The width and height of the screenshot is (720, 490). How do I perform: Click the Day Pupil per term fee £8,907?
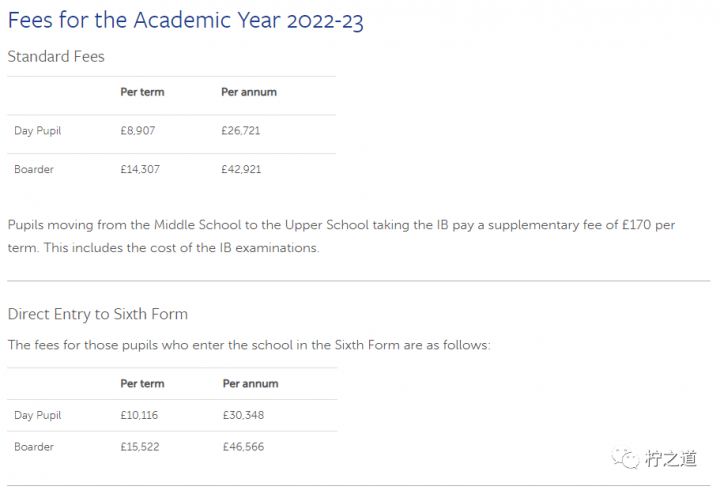tap(138, 131)
